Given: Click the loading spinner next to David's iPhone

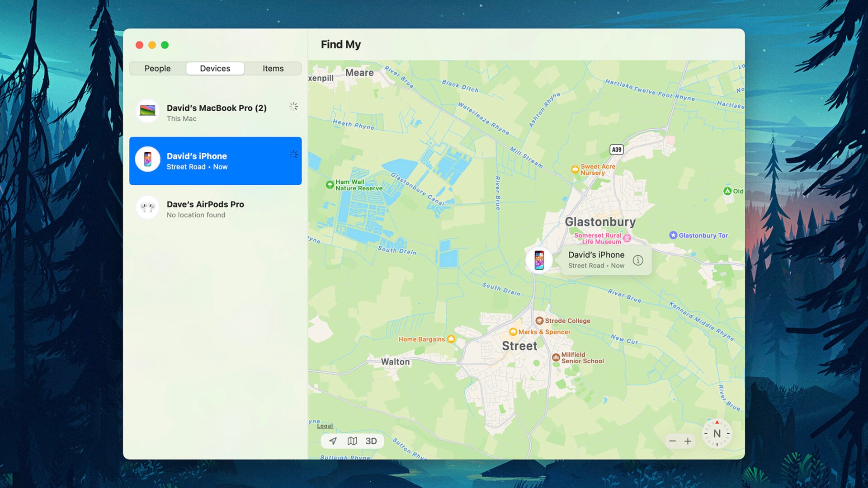Looking at the screenshot, I should click(x=293, y=155).
